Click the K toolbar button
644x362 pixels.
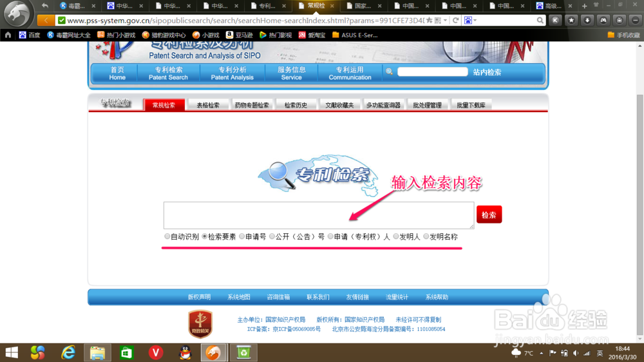[x=555, y=20]
